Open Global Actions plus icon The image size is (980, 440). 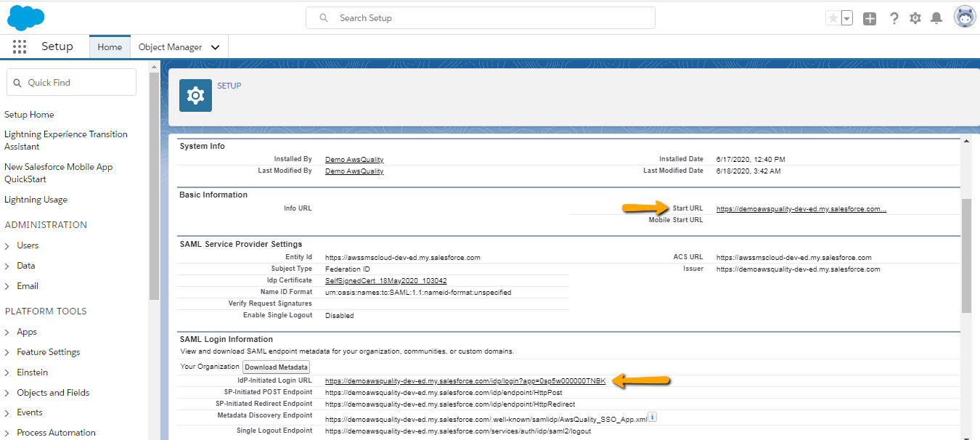click(870, 19)
